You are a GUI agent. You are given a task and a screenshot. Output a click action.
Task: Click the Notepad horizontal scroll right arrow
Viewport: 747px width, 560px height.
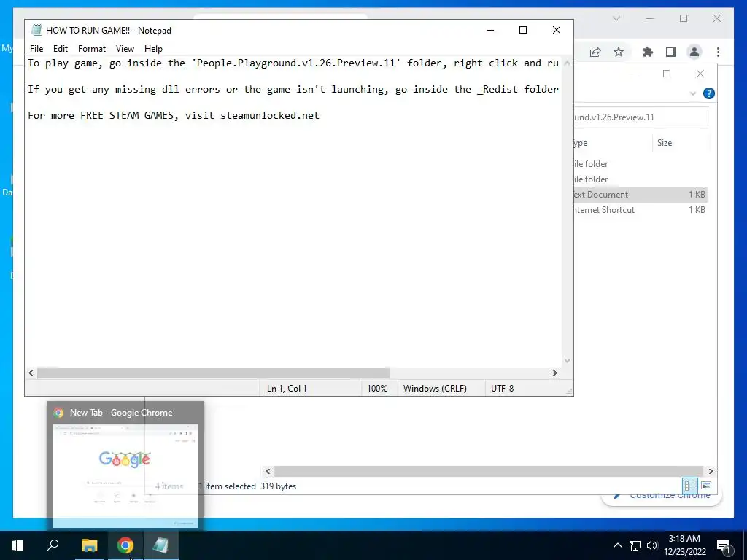(554, 373)
